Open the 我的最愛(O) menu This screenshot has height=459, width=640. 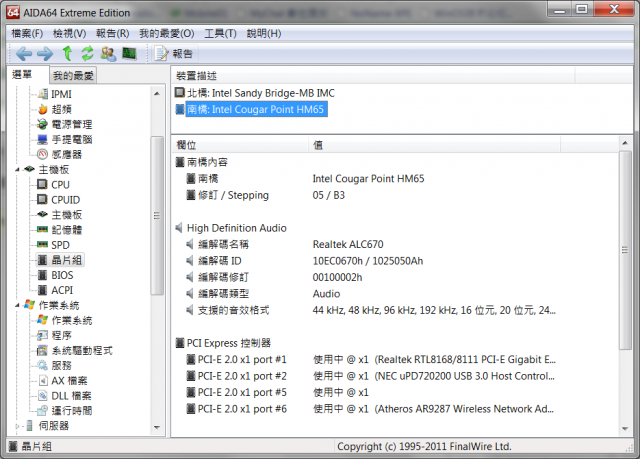coord(167,33)
